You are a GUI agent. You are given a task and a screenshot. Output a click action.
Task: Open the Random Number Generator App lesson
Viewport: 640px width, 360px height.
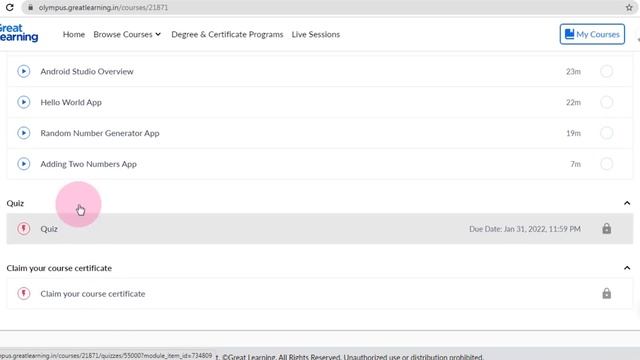(x=100, y=133)
